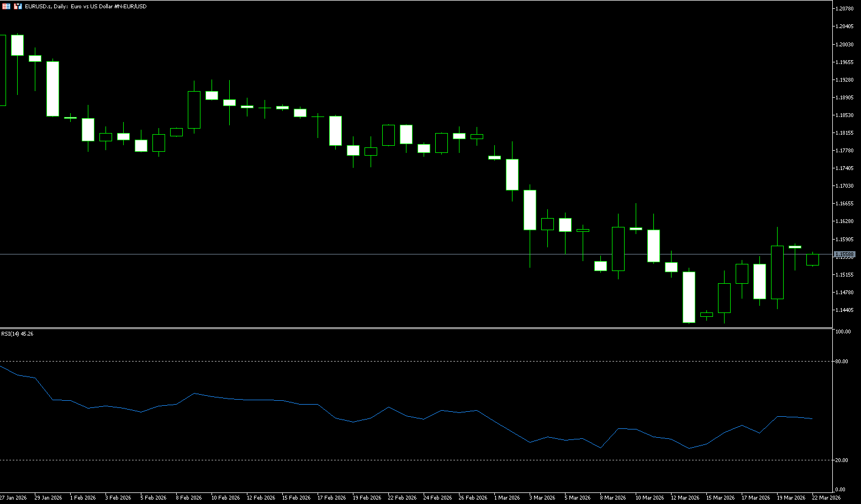This screenshot has height=504, width=861.
Task: Click the RSI 0.00 scale label
Action: (841, 490)
